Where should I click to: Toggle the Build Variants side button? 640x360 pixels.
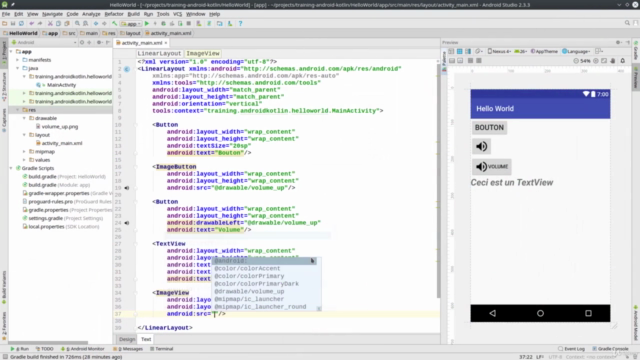coord(4,288)
